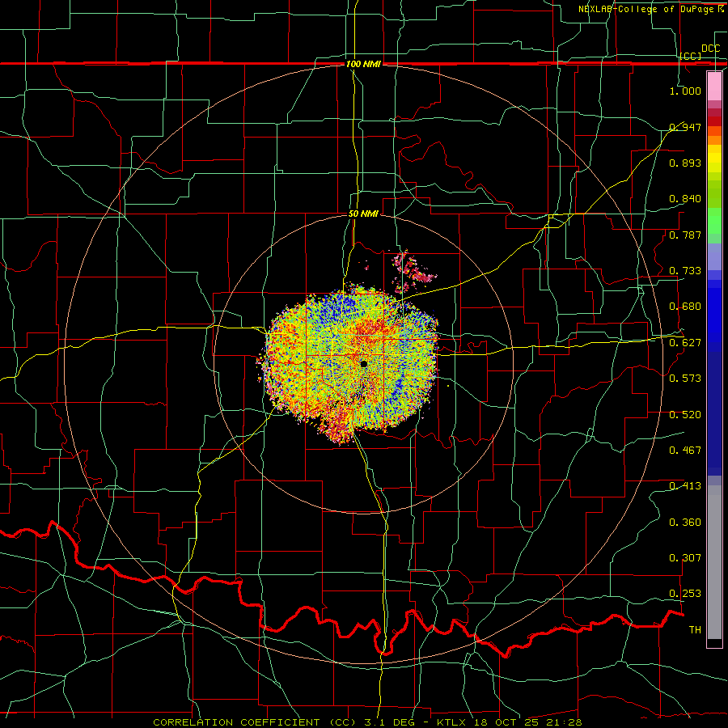The width and height of the screenshot is (728, 728).
Task: Click the 0.840 legend value
Action: click(x=685, y=199)
